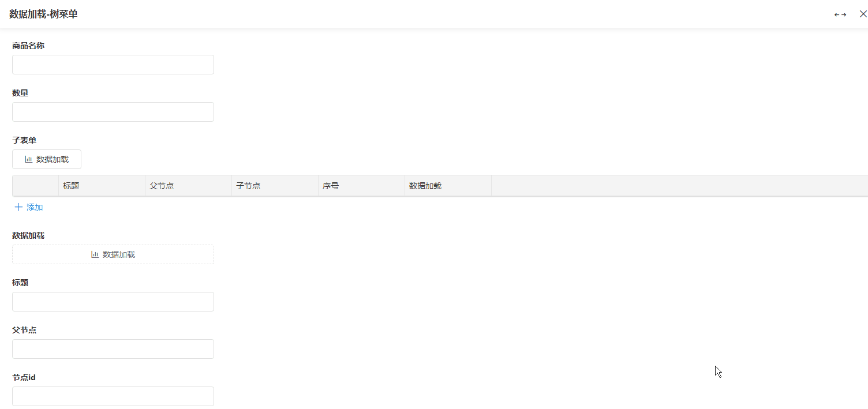This screenshot has width=868, height=409.
Task: Select the 标题 column header
Action: click(x=101, y=186)
